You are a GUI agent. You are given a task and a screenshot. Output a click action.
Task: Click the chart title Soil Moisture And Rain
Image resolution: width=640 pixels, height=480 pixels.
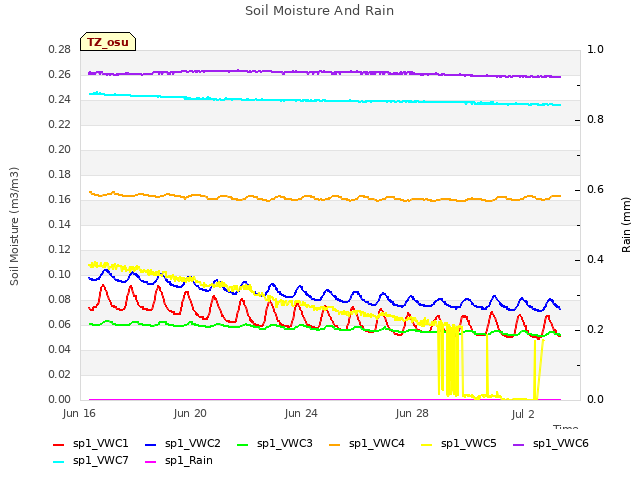[320, 11]
